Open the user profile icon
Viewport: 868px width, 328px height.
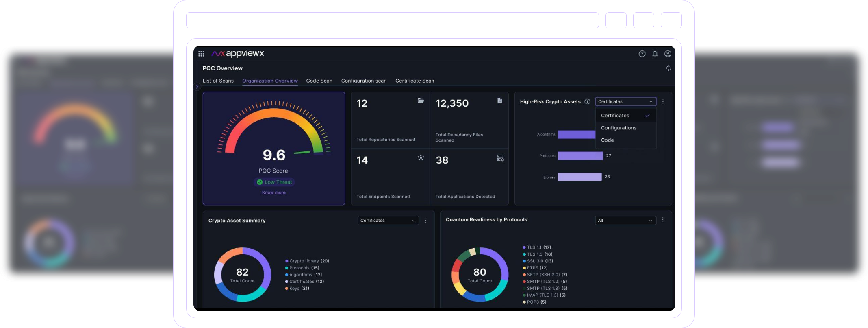point(668,54)
